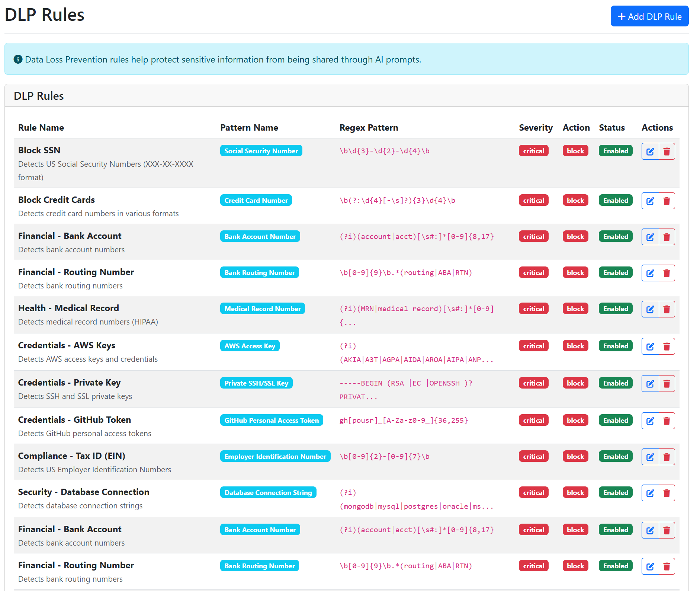The image size is (700, 591).
Task: Click the Enabled status on Block SSN
Action: click(615, 151)
